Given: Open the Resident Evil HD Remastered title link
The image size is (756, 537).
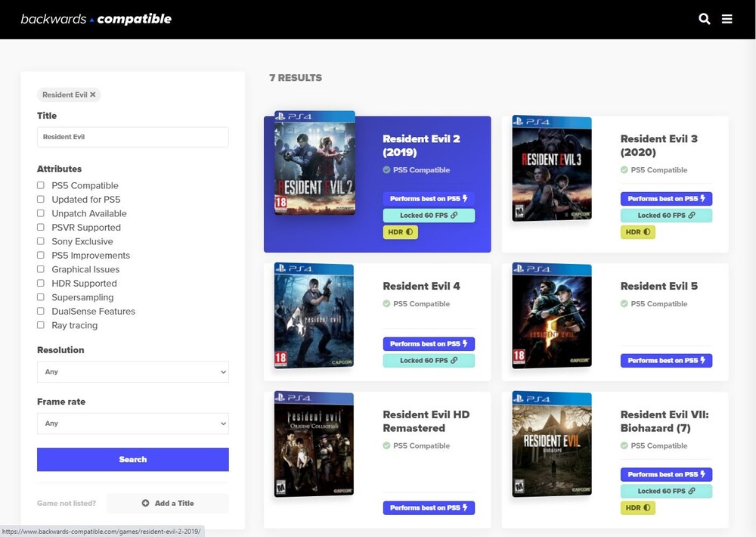Looking at the screenshot, I should [x=426, y=421].
